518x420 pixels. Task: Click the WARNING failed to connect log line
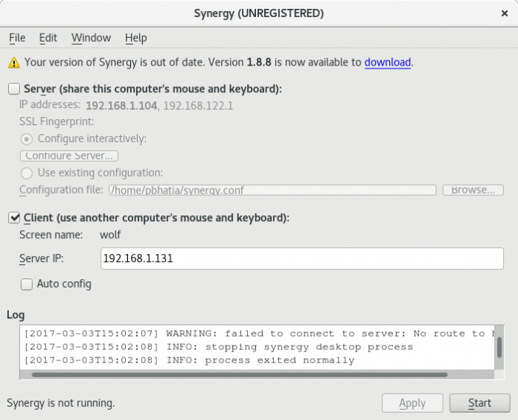(x=259, y=334)
